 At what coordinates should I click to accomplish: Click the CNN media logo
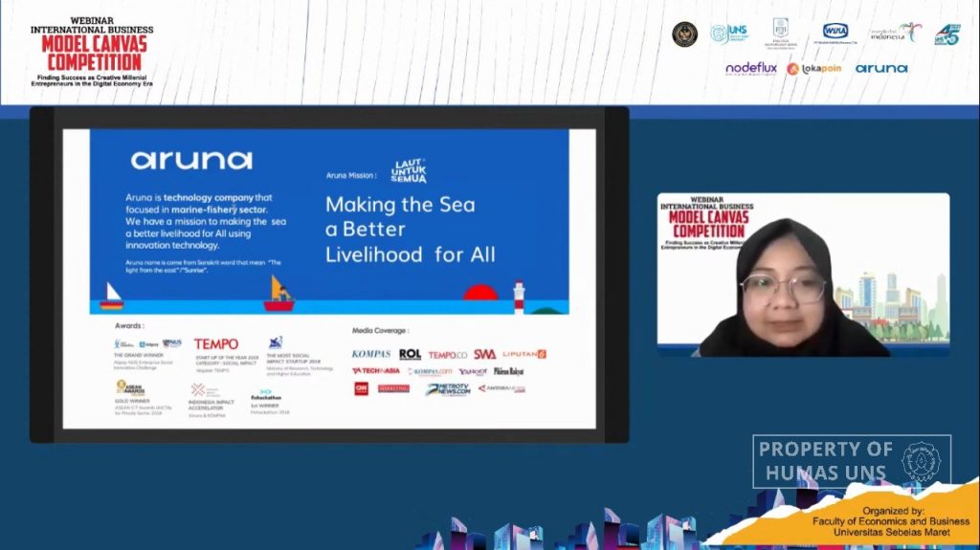[x=361, y=388]
